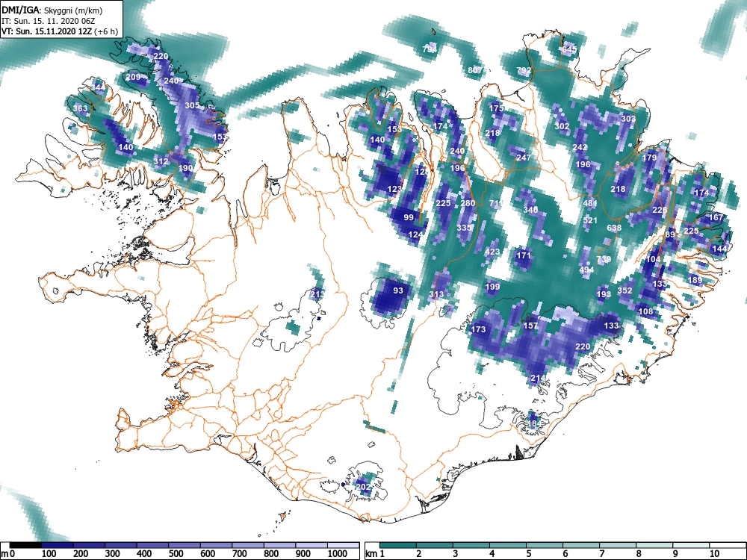Image resolution: width=747 pixels, height=560 pixels.
Task: Click the visibility value 171 on the map
Action: coord(524,255)
